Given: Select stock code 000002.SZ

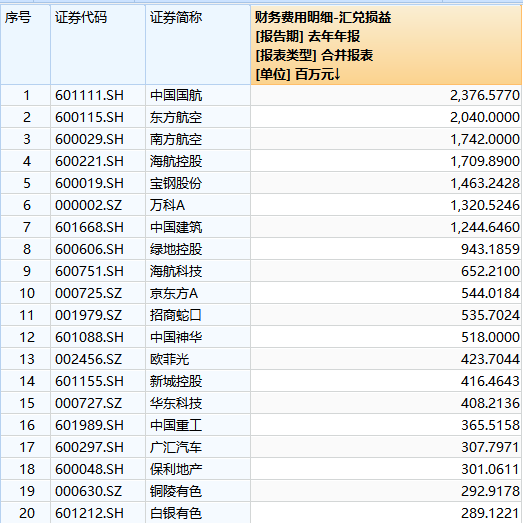Looking at the screenshot, I should (x=88, y=205).
